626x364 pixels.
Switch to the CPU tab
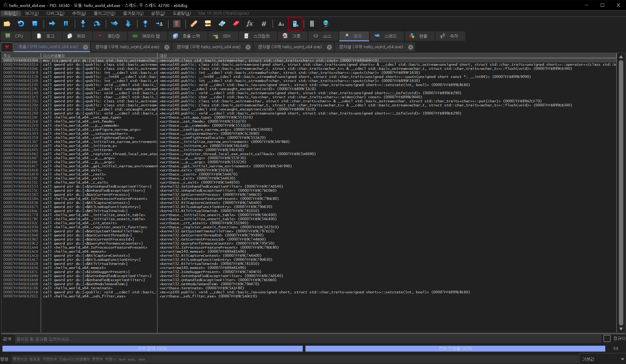15,36
